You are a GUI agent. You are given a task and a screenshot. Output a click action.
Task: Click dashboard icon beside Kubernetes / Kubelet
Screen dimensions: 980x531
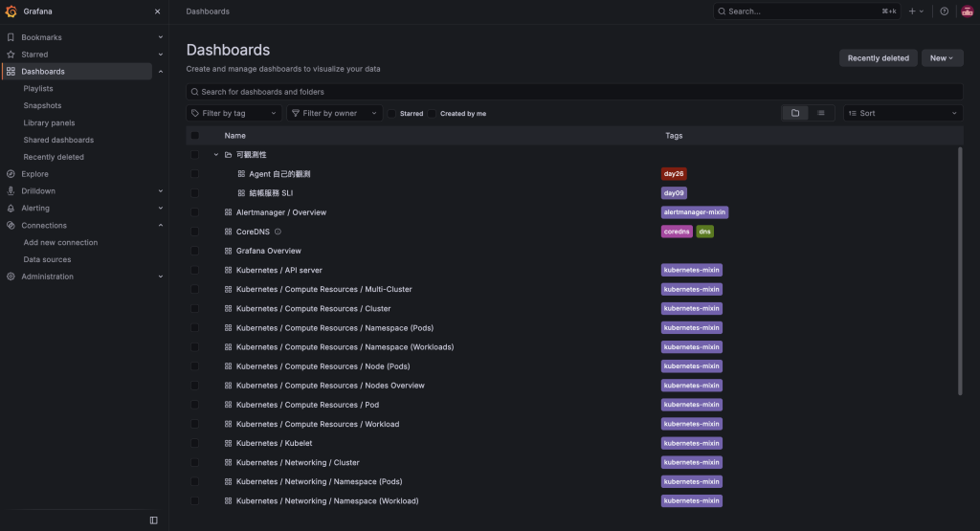228,444
